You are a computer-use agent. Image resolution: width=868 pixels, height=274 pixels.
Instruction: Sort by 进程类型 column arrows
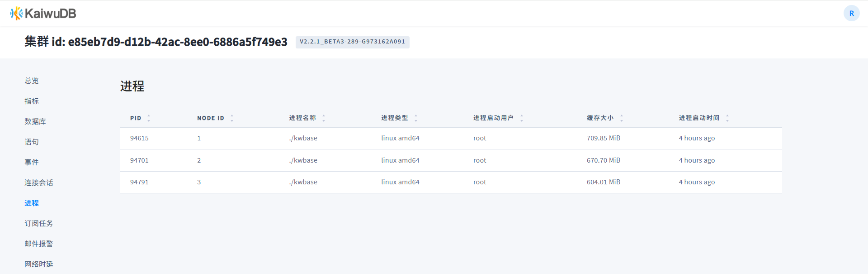416,118
